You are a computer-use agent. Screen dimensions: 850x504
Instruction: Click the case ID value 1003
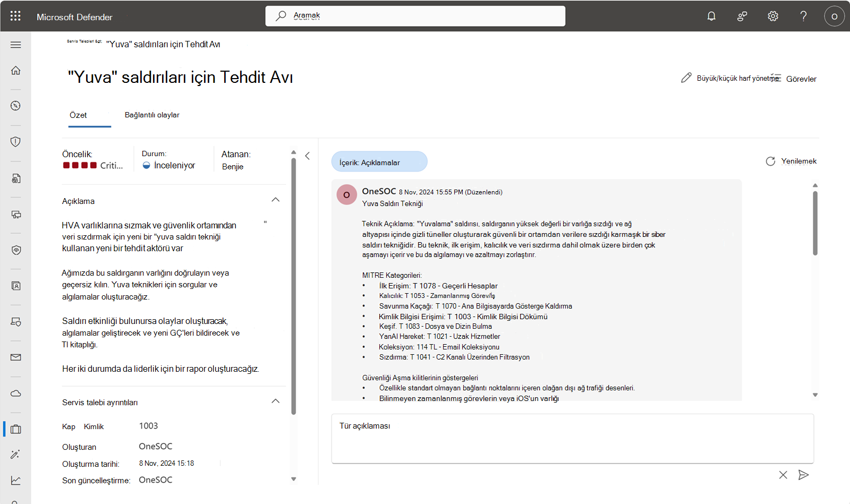pos(148,426)
